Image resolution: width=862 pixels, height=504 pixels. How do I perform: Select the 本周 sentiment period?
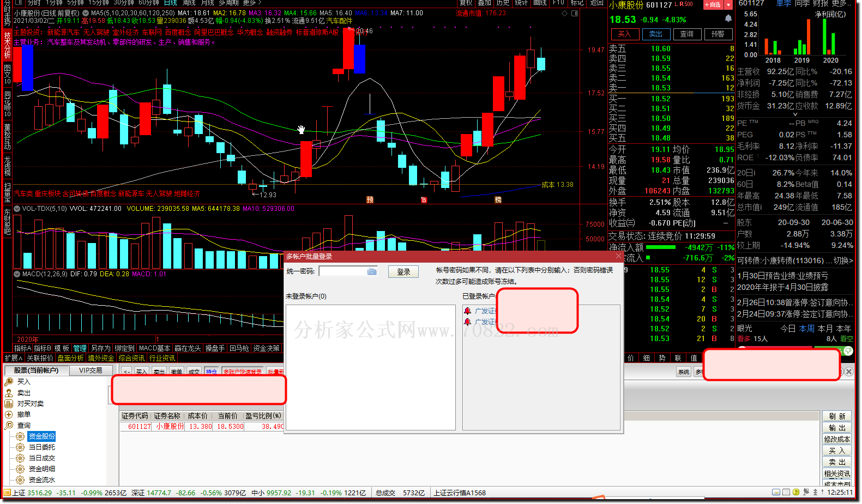click(807, 329)
